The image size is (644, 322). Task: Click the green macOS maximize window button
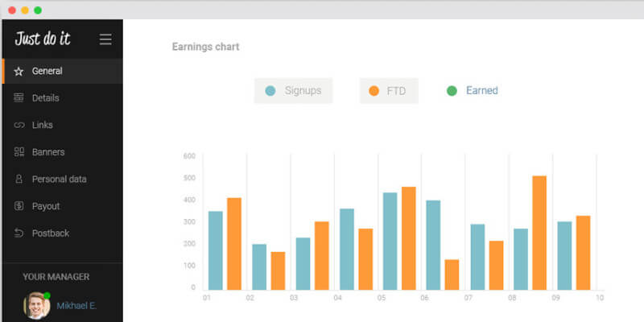38,10
